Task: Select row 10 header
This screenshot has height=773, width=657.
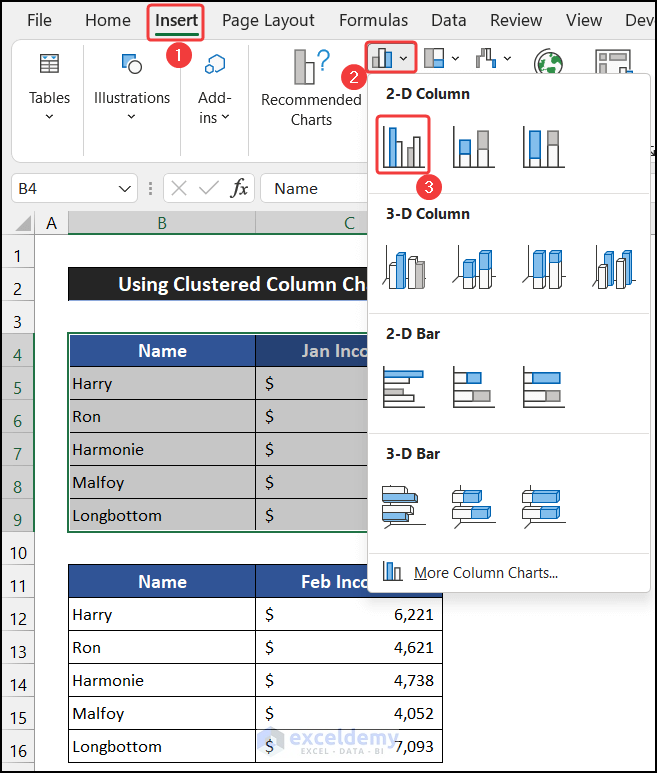Action: coord(18,553)
